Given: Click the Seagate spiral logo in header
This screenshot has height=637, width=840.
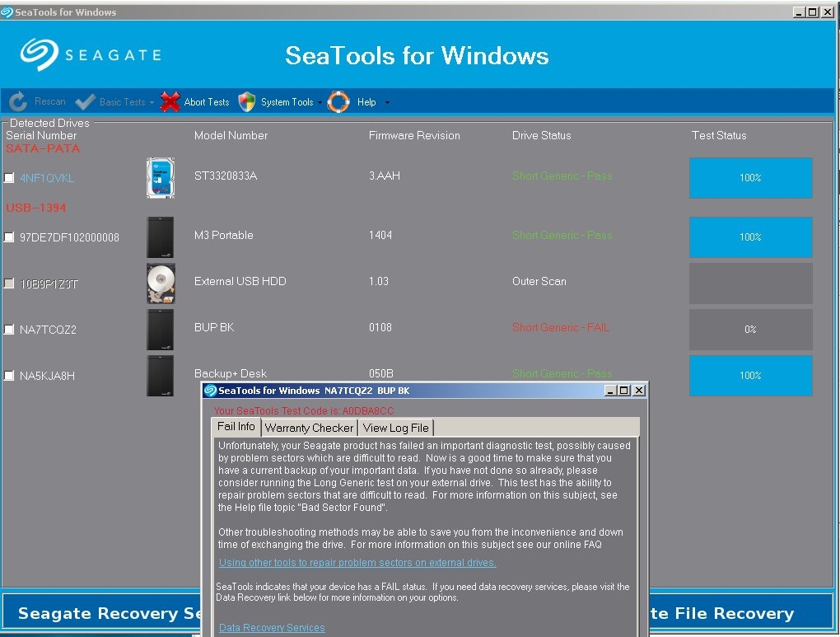Looking at the screenshot, I should [39, 54].
